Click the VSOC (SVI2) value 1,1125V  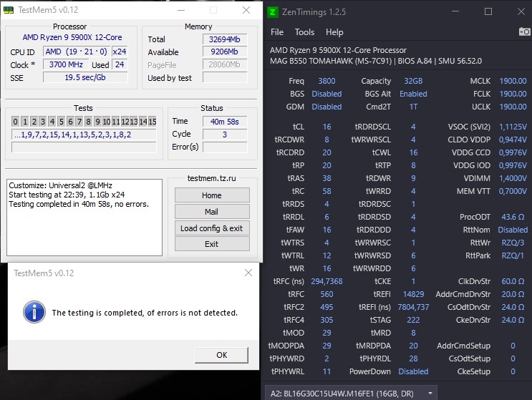513,127
